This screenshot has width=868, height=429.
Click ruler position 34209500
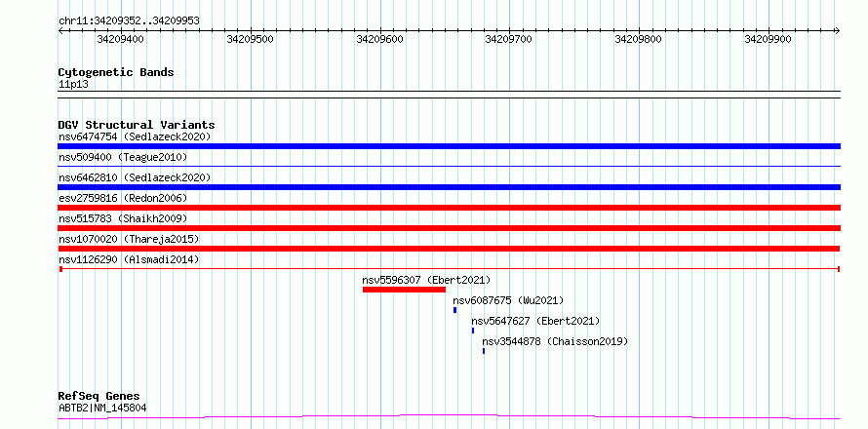point(251,39)
